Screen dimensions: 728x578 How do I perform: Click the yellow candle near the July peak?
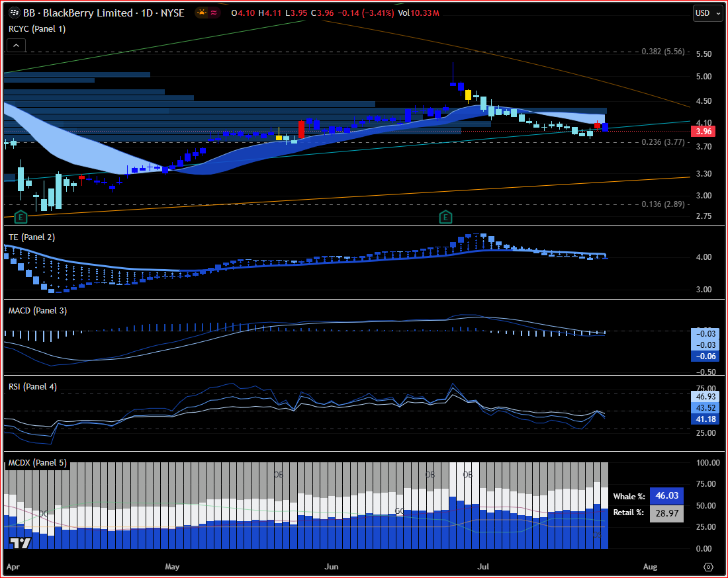pos(468,95)
